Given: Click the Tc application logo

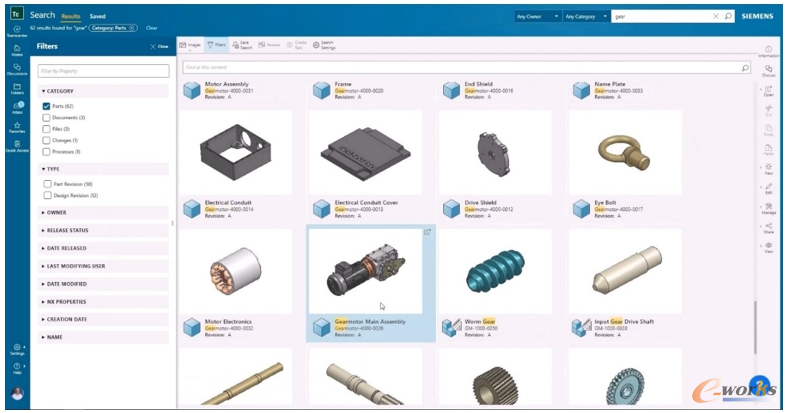Looking at the screenshot, I should point(17,14).
